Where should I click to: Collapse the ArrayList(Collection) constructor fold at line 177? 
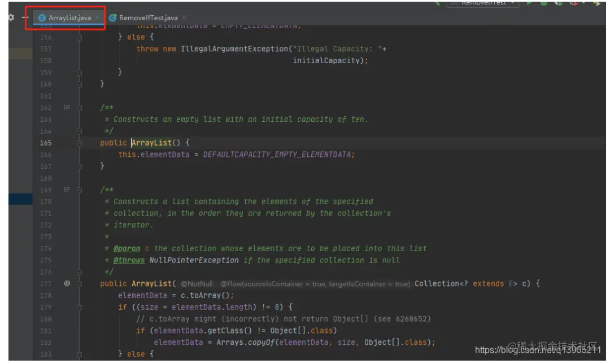(80, 284)
